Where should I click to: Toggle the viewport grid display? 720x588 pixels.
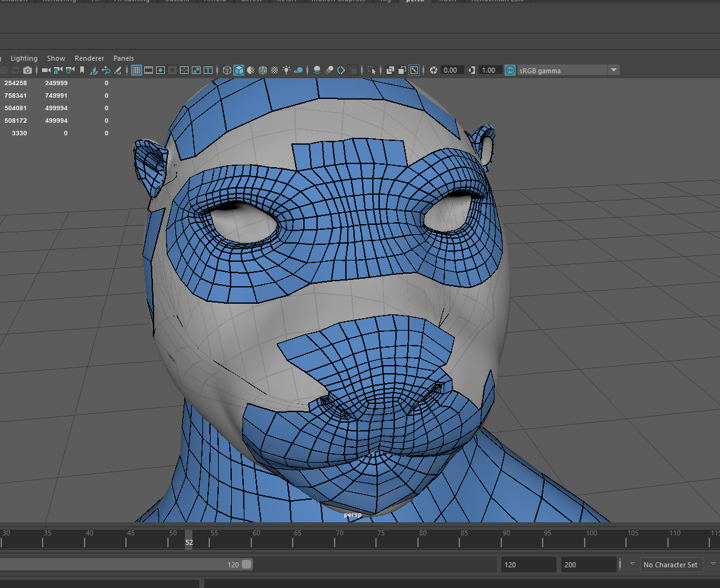pos(136,70)
